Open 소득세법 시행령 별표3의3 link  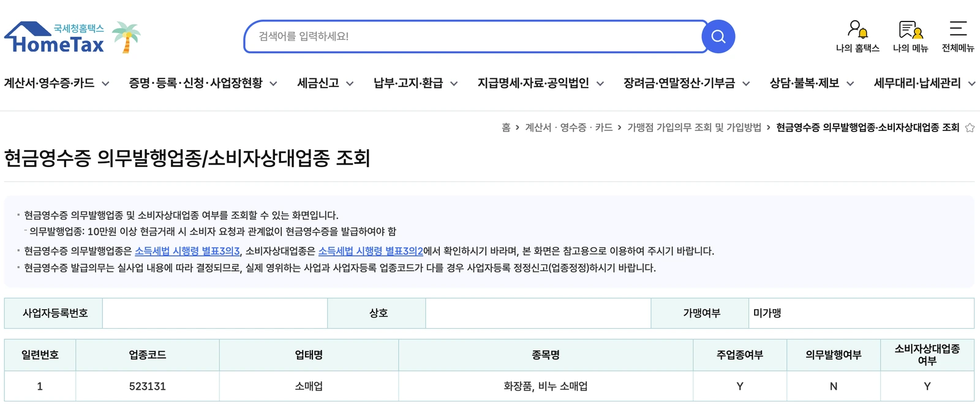coord(187,251)
